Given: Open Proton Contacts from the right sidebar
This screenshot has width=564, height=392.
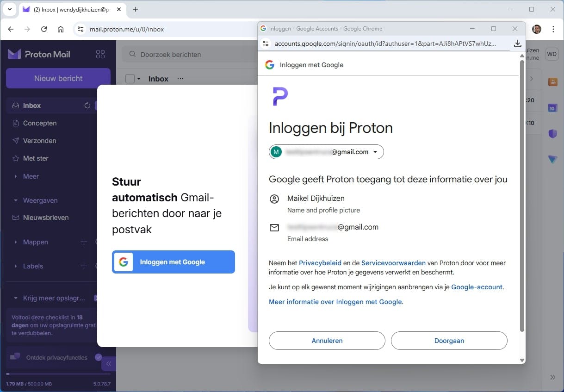Looking at the screenshot, I should click(x=552, y=81).
